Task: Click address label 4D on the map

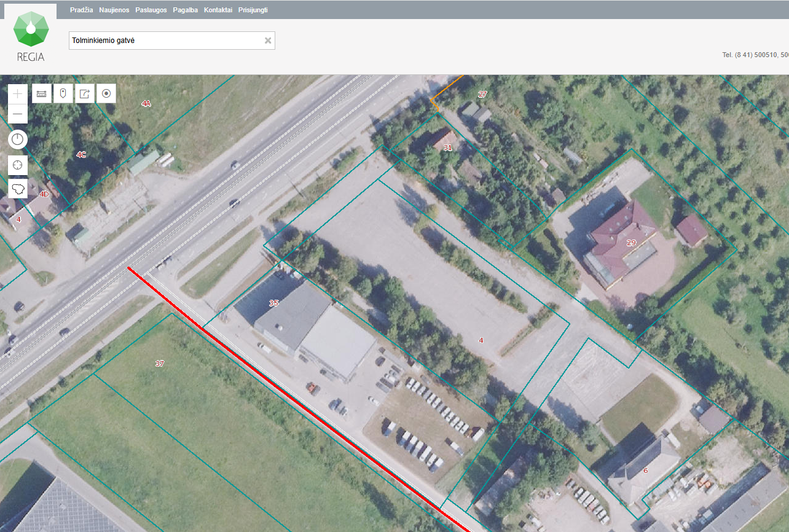Action: click(x=44, y=194)
